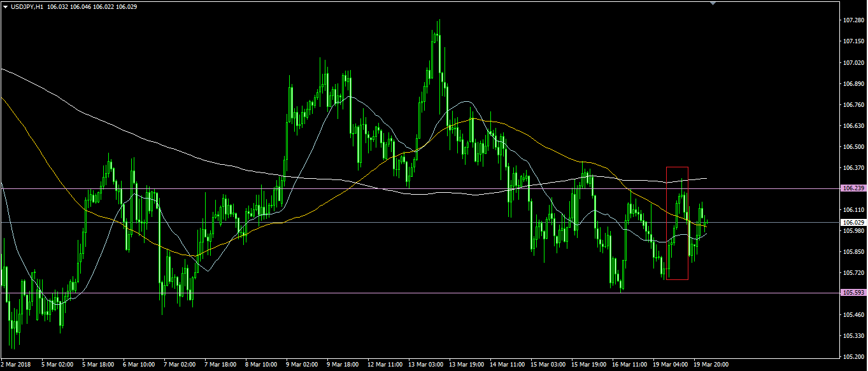Click the 107.280 price scale label

click(x=853, y=20)
